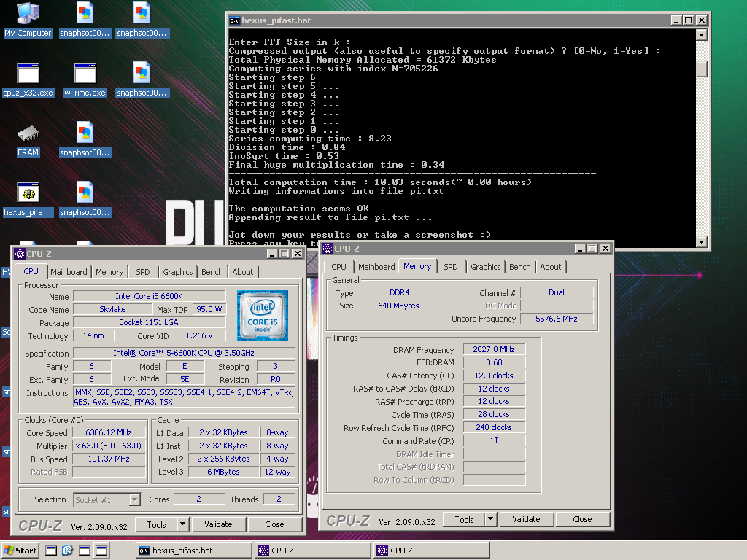The width and height of the screenshot is (747, 560).
Task: Open About tab in right CPU-Z window
Action: (x=550, y=267)
